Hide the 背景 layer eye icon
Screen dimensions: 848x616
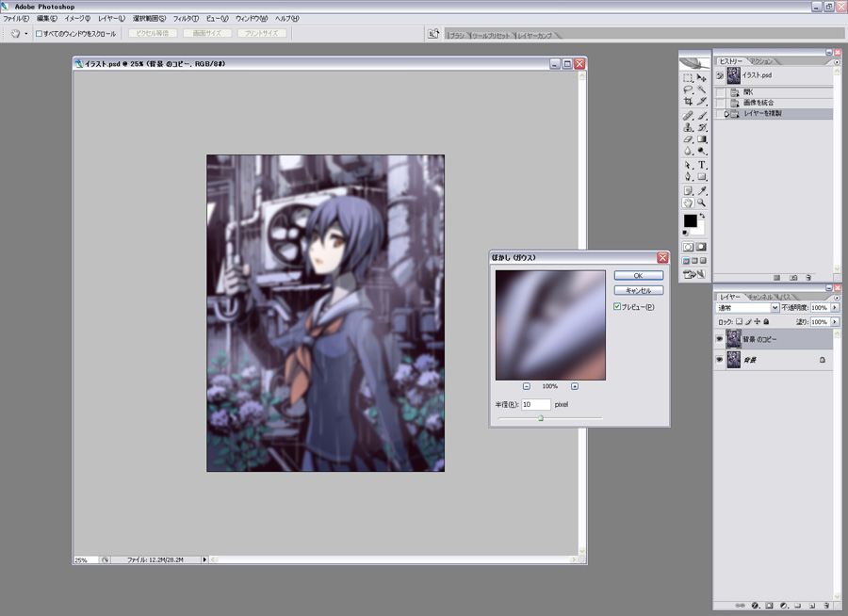tap(719, 360)
